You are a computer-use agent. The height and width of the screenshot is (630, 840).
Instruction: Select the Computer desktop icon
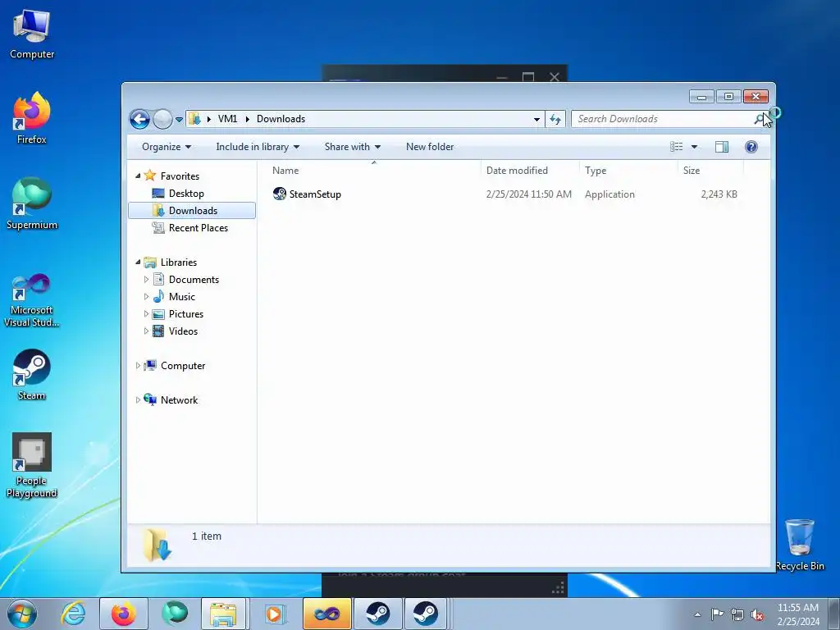[32, 33]
